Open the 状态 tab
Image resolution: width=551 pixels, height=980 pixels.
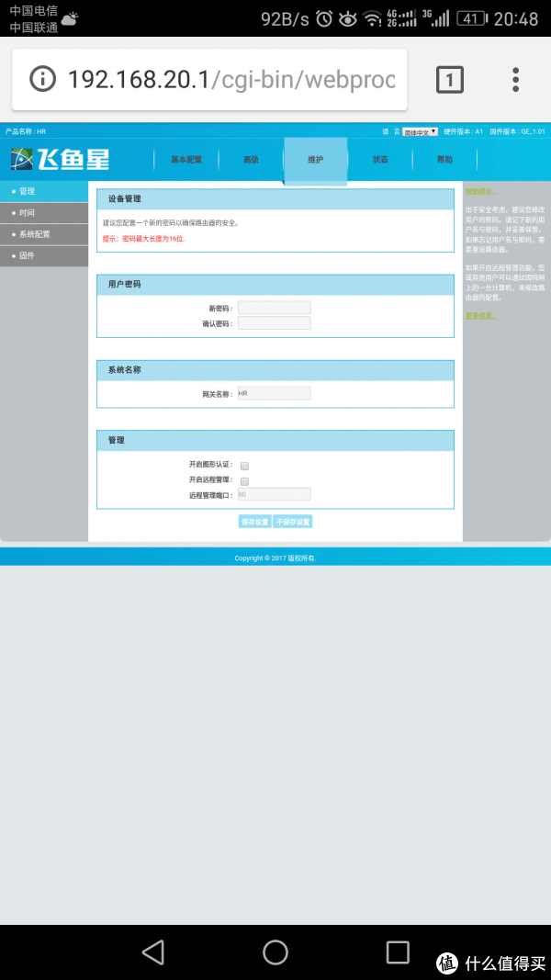(380, 160)
